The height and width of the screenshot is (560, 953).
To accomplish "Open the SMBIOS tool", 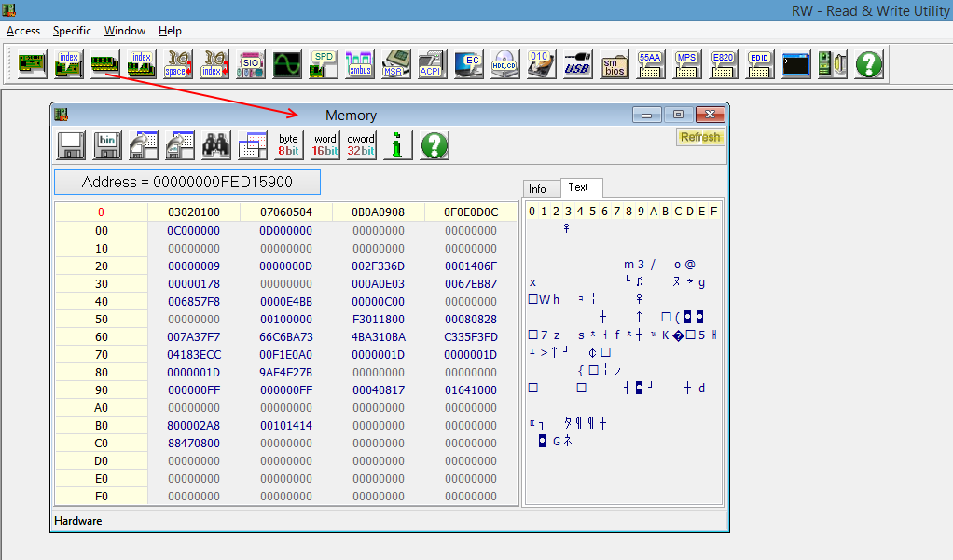I will [614, 64].
